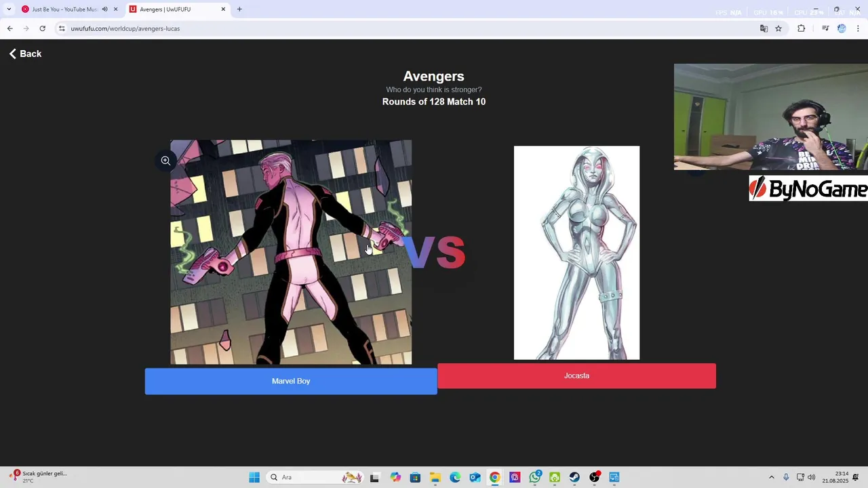Expand the tab search dropdown arrow
This screenshot has width=868, height=488.
(8, 9)
